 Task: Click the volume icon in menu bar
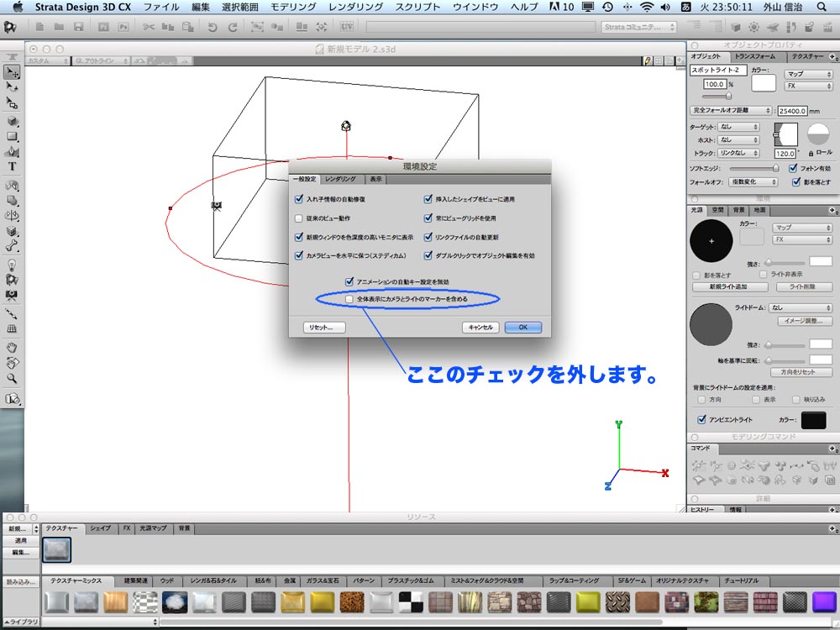tap(665, 7)
